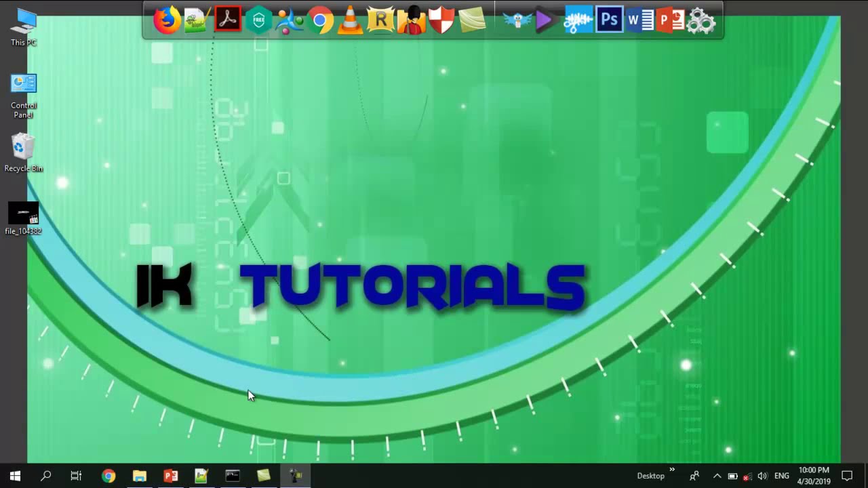This screenshot has width=868, height=488.
Task: Launch Microsoft Word from the dock
Action: pyautogui.click(x=639, y=20)
